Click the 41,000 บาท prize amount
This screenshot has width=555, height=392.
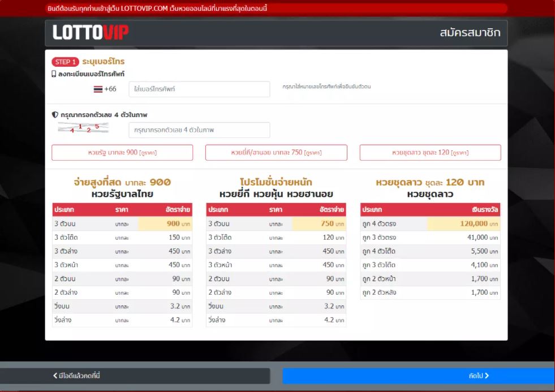483,238
